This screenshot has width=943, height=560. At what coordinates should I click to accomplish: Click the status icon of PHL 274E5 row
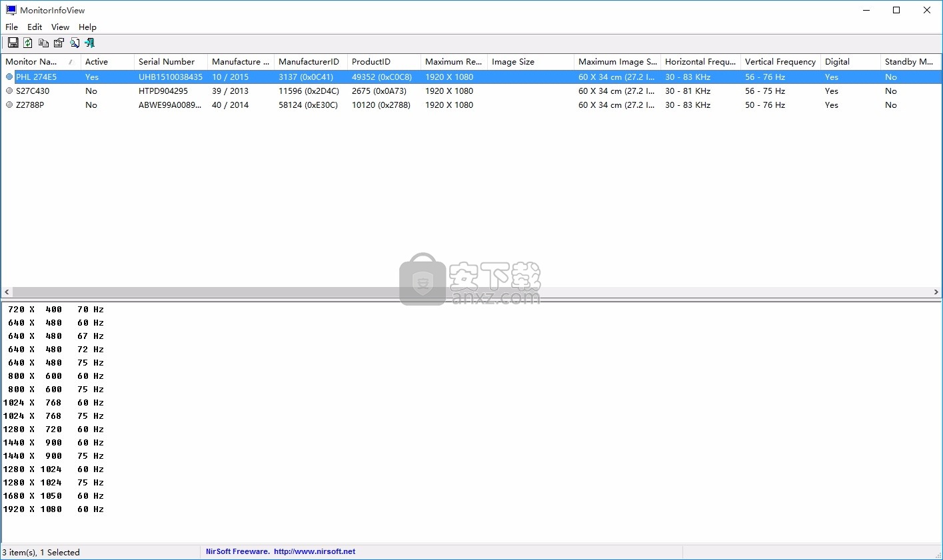point(9,77)
